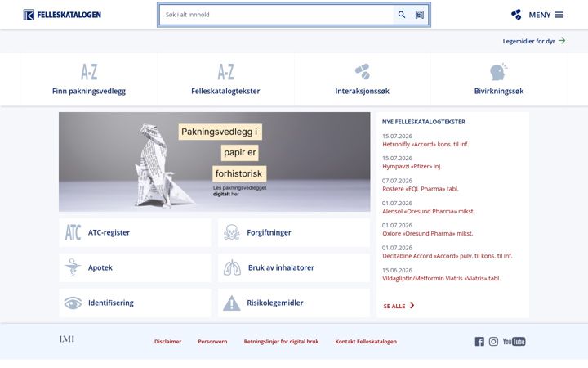Click the skull and crossbones icon
The image size is (588, 368).
coord(231,232)
